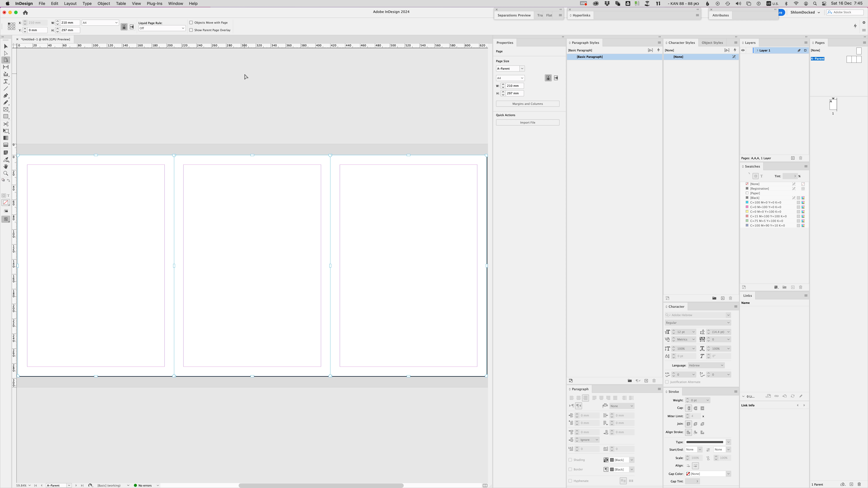Select the Pen tool

(x=6, y=96)
